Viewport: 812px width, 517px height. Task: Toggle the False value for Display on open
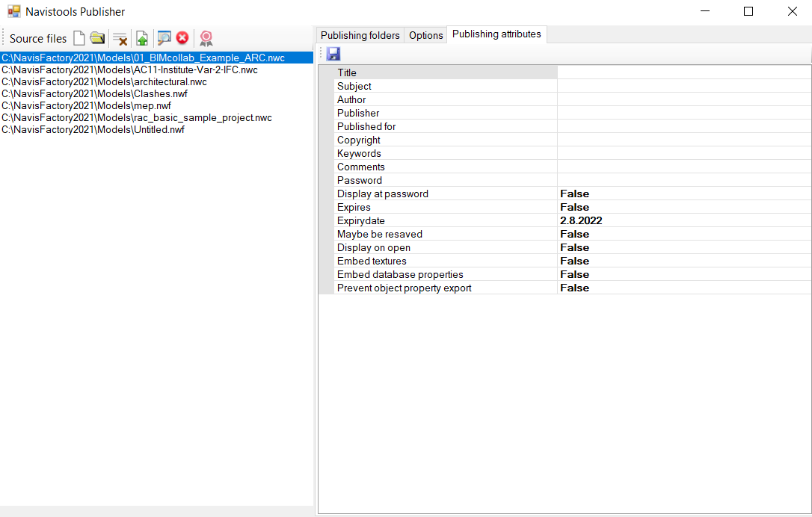coord(684,247)
